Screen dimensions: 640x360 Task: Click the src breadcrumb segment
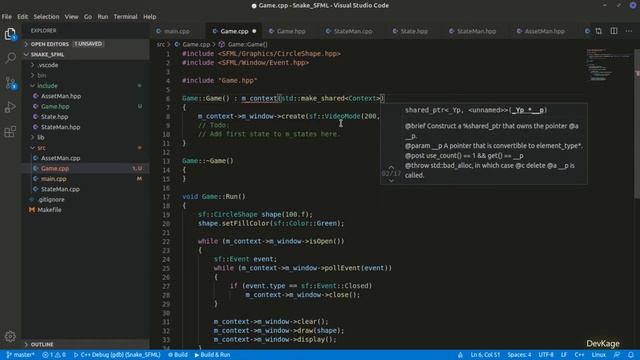(x=160, y=44)
